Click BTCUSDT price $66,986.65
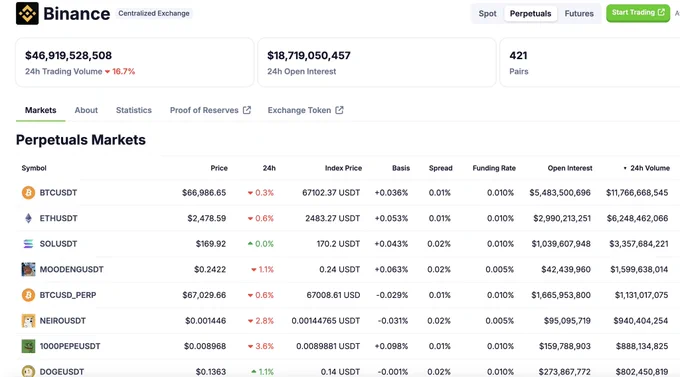The height and width of the screenshot is (377, 680). pos(204,193)
